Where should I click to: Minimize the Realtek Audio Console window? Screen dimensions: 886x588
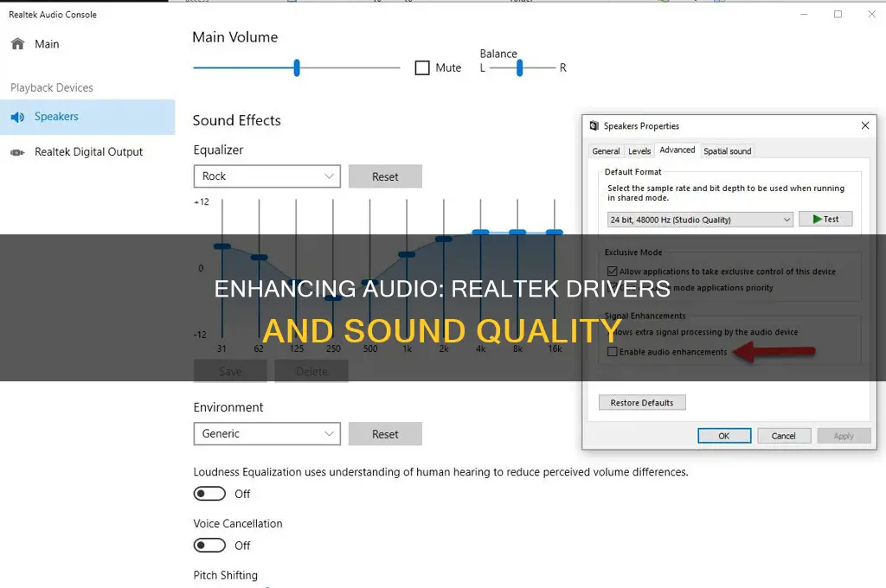(x=804, y=14)
